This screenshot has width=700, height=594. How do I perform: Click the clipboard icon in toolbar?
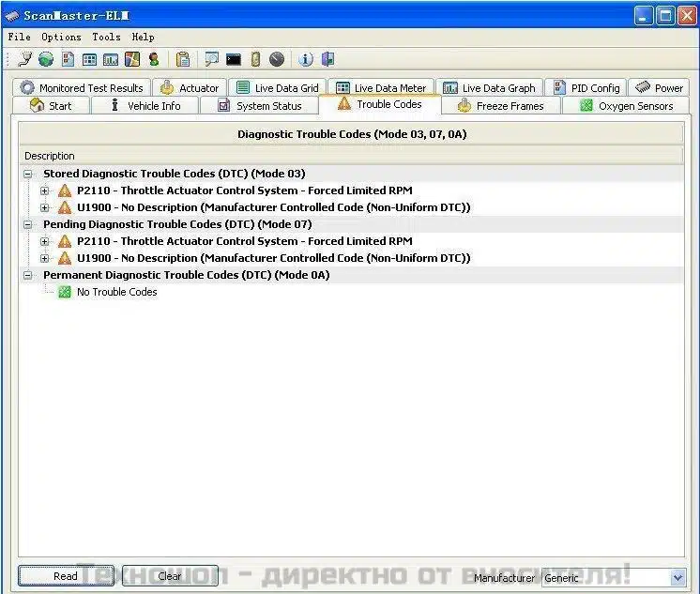pyautogui.click(x=183, y=59)
